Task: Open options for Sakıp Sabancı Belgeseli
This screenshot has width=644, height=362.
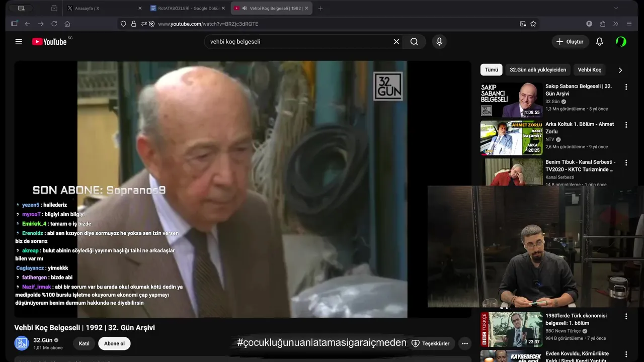Action: [x=626, y=87]
